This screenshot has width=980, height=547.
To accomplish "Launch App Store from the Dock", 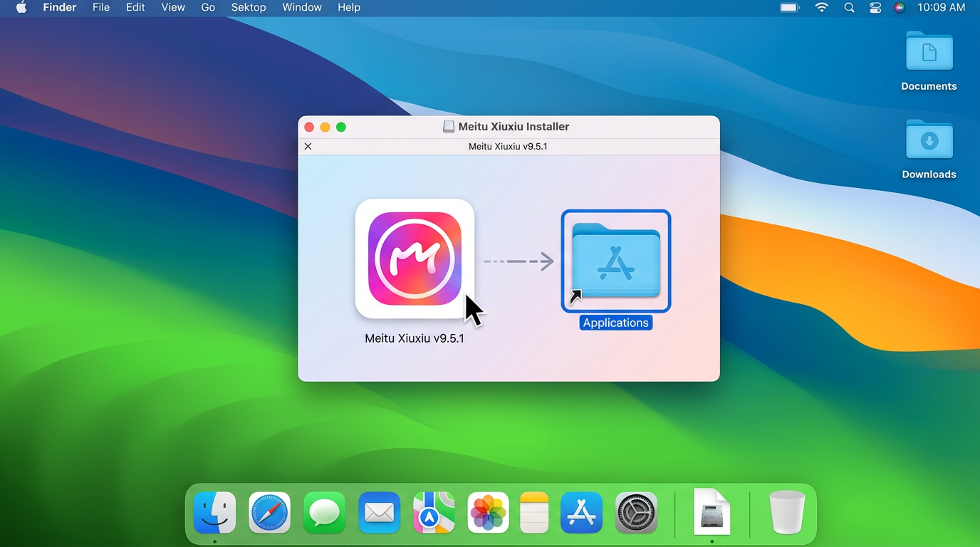I will 582,512.
